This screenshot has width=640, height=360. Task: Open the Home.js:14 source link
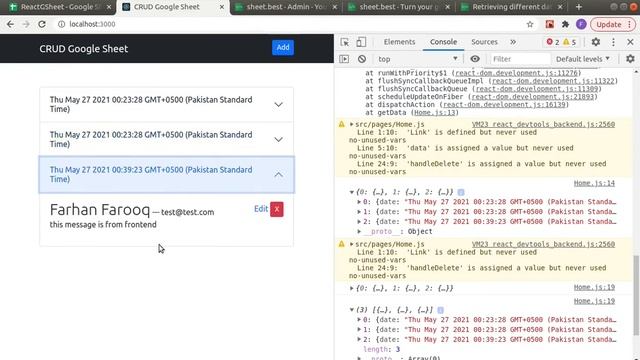594,183
